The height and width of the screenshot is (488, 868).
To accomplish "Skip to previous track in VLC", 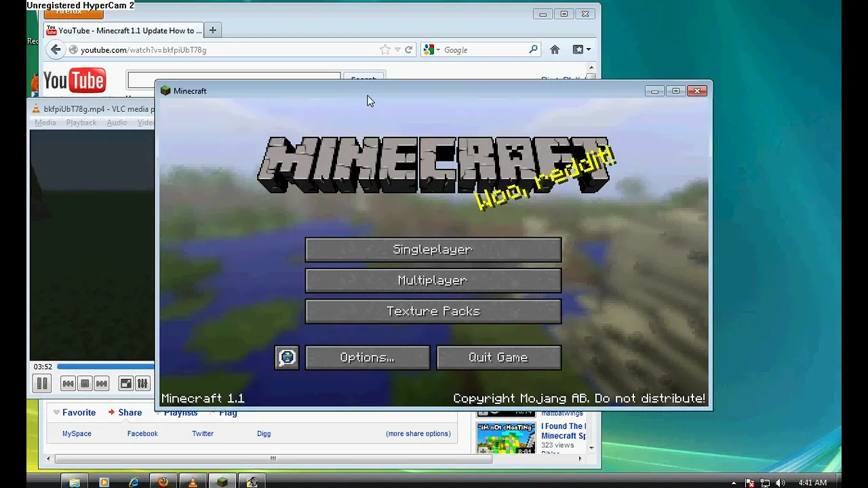I will tap(68, 384).
